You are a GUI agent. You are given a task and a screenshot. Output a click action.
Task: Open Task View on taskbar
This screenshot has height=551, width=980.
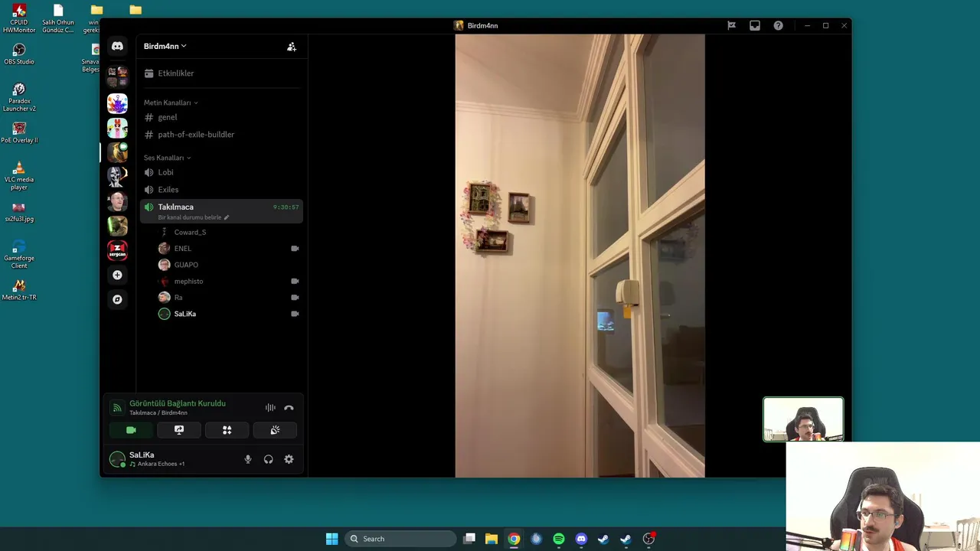469,539
